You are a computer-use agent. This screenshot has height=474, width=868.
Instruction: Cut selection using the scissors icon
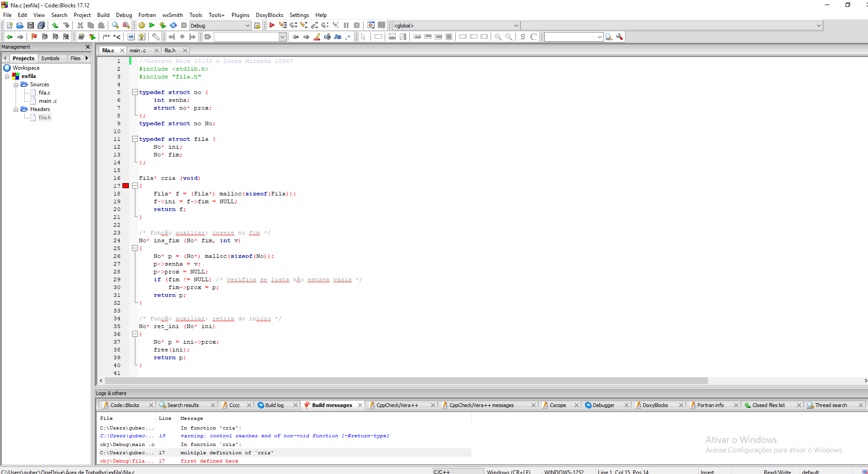coord(80,25)
